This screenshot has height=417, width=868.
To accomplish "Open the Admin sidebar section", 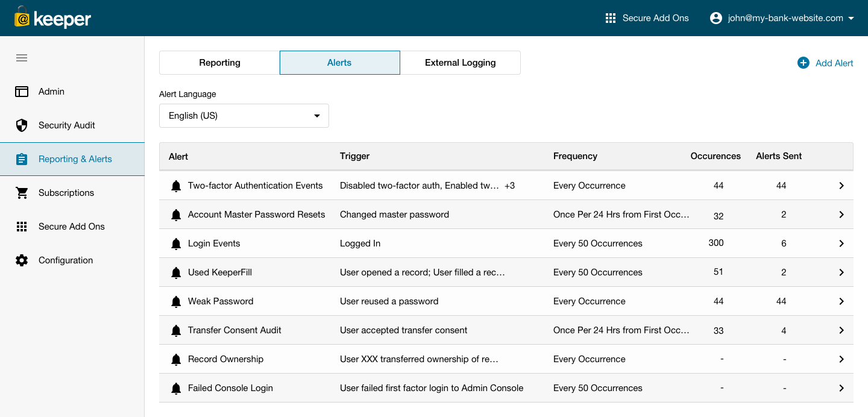I will (x=51, y=92).
